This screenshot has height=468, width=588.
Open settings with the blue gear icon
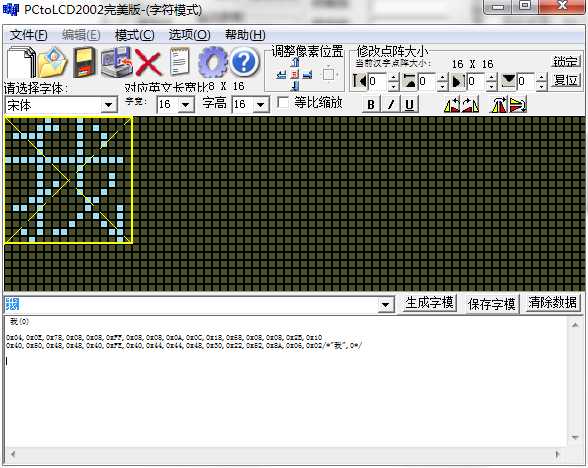[212, 62]
